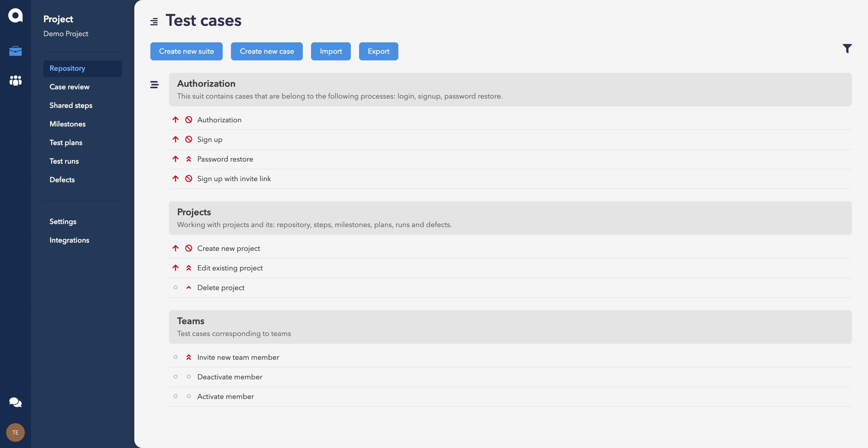Click the Export button

(x=378, y=51)
